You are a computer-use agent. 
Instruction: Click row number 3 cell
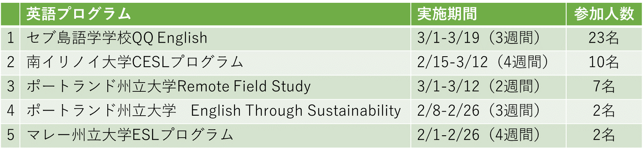point(10,87)
